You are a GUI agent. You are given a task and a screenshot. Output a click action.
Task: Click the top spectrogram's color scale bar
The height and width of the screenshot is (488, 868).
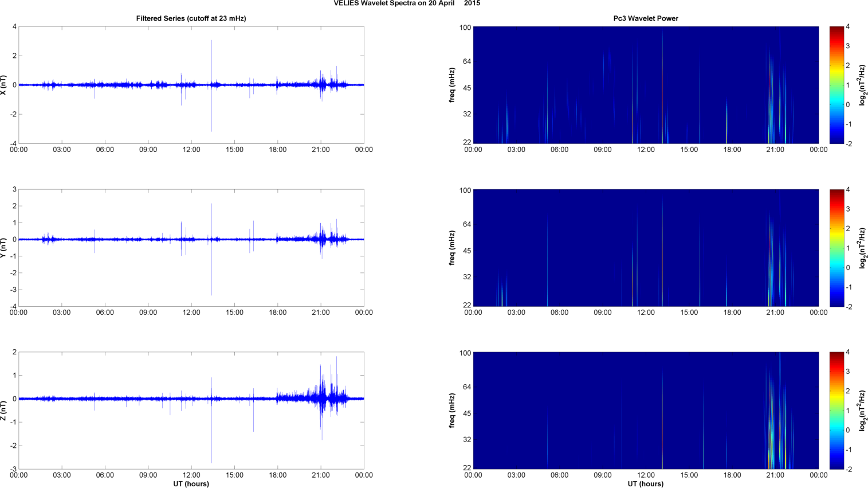836,85
